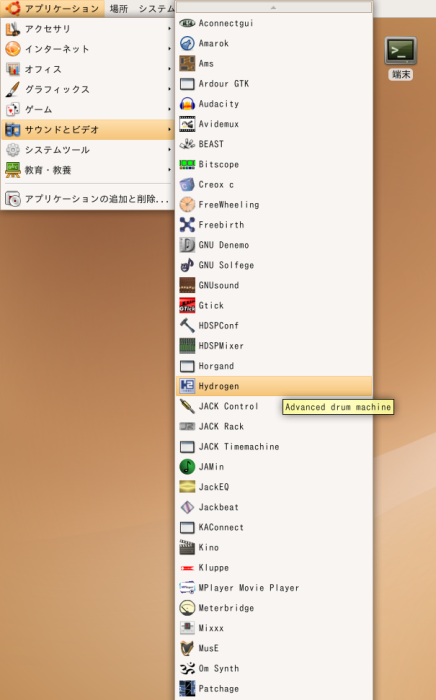Click the BEAST icon

point(187,144)
